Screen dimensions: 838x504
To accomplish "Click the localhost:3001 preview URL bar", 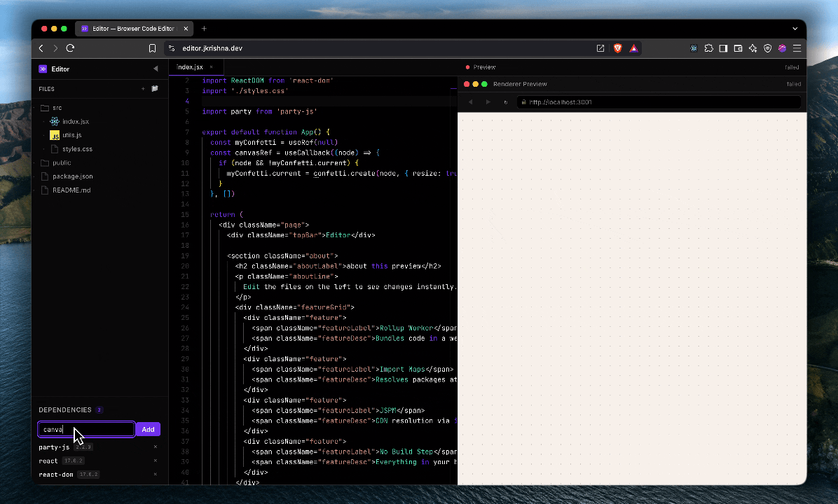I will point(659,102).
